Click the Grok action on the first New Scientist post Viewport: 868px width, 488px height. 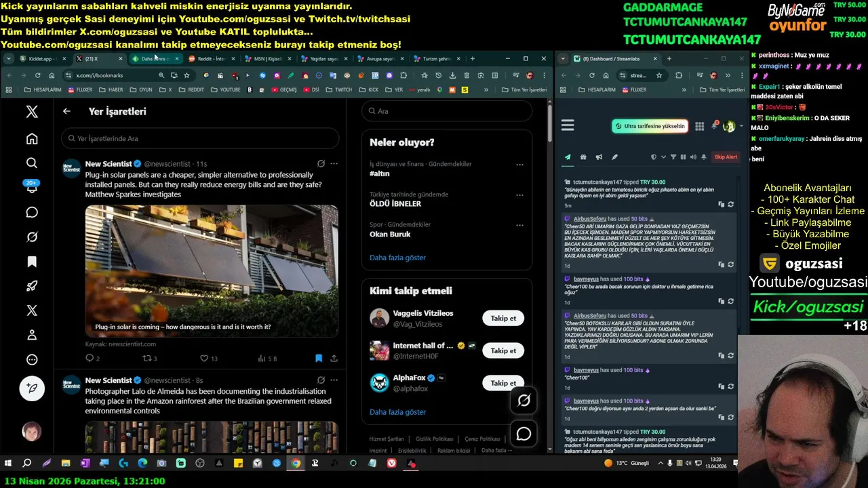321,163
